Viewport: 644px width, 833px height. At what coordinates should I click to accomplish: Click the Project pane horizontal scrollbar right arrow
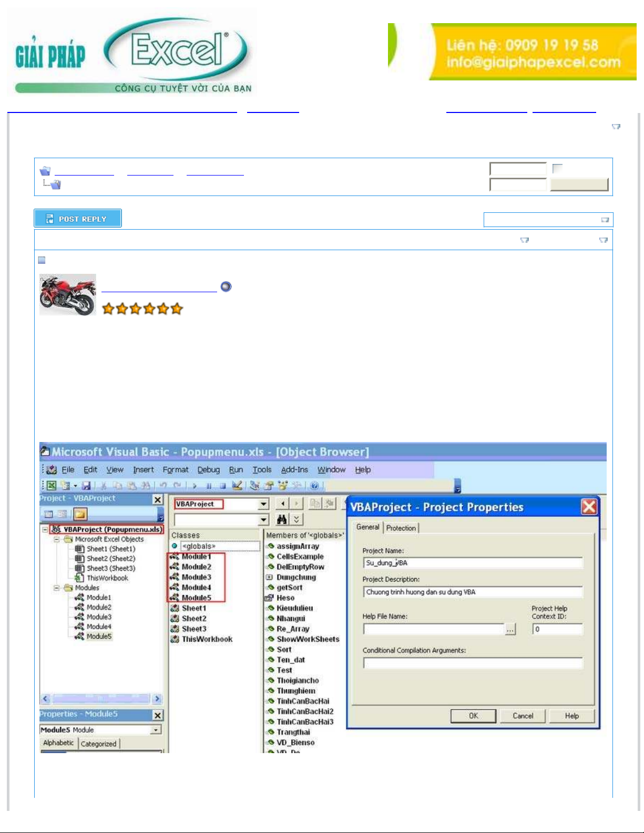157,698
